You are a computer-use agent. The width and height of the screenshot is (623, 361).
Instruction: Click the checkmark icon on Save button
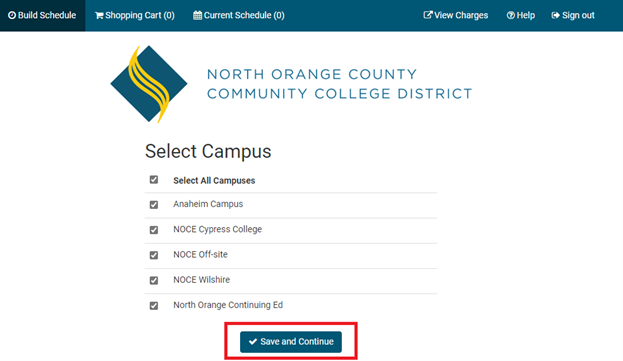(x=253, y=342)
